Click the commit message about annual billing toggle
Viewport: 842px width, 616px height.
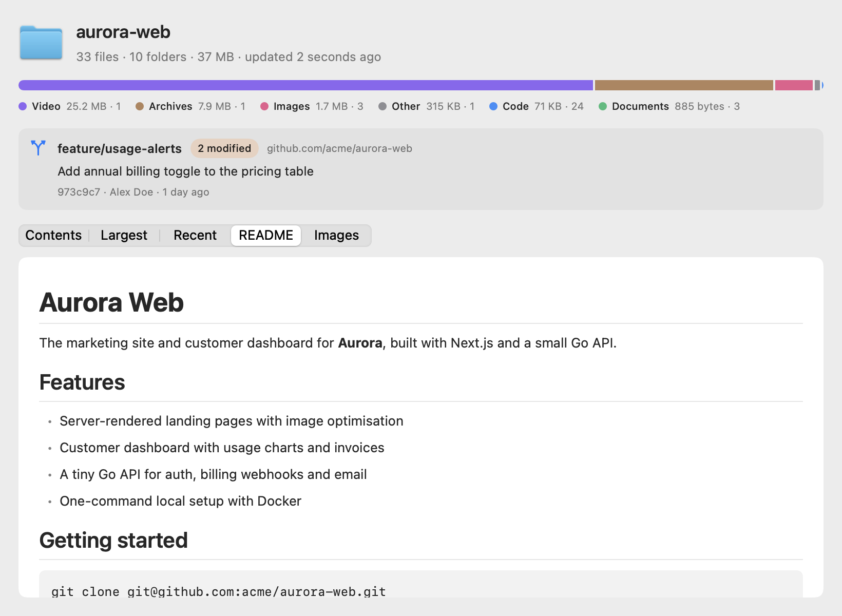click(x=185, y=171)
